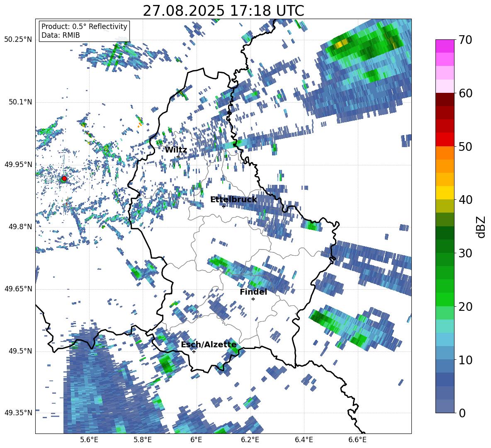Click the colorbar 50 tick label

465,146
